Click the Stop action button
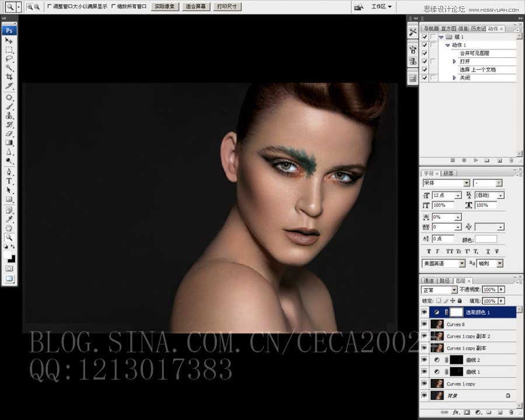 [x=452, y=160]
